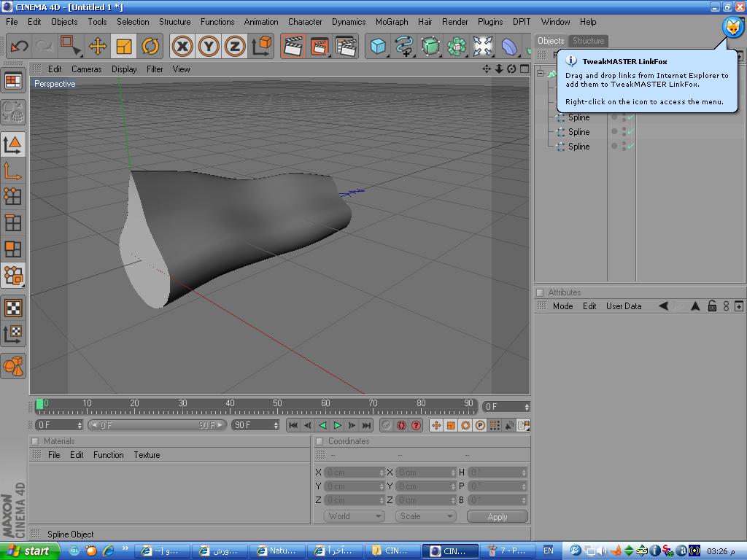Collapse the object tree minus expander
The image size is (747, 560).
(541, 74)
